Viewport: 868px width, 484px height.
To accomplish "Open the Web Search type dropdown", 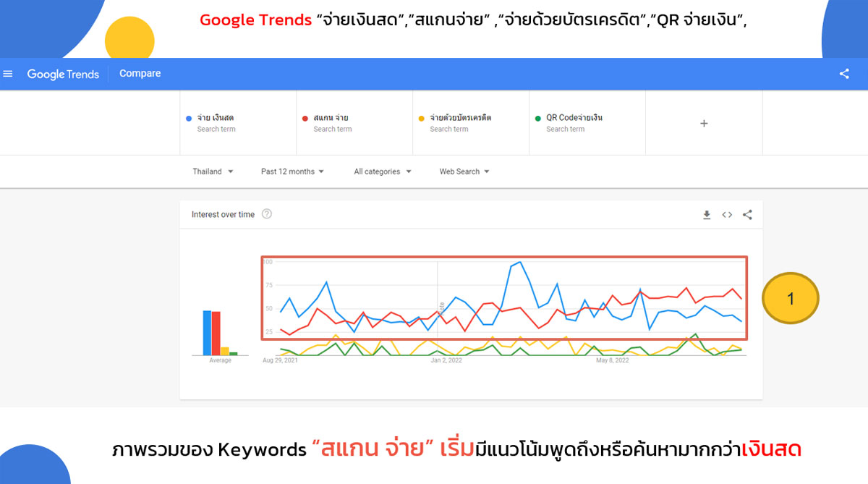I will click(x=464, y=171).
